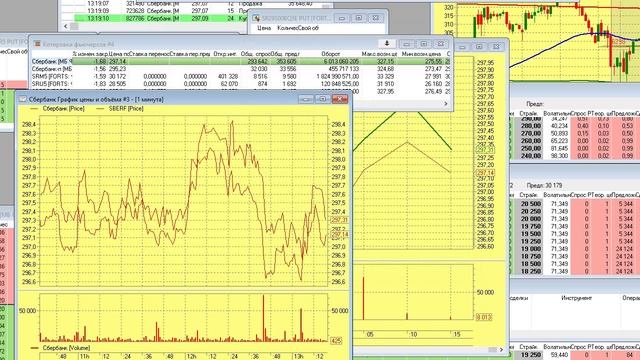Click the right scroll arrow under the tick chart

tap(501, 349)
